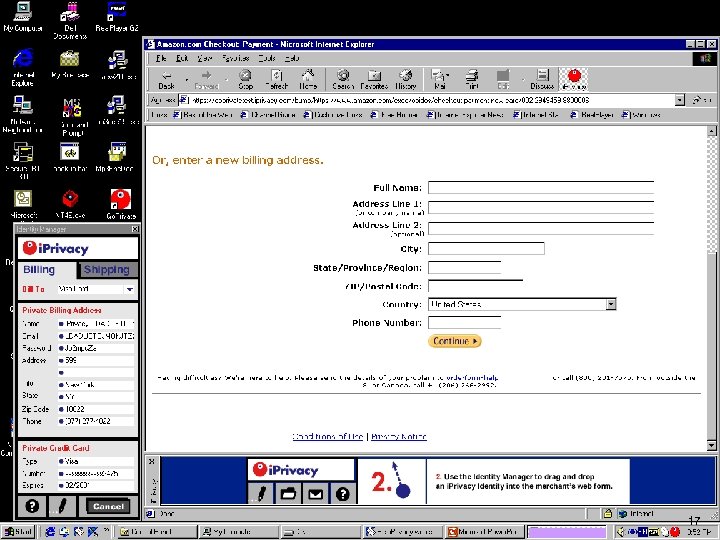Click the Stop button in IE toolbar

246,79
